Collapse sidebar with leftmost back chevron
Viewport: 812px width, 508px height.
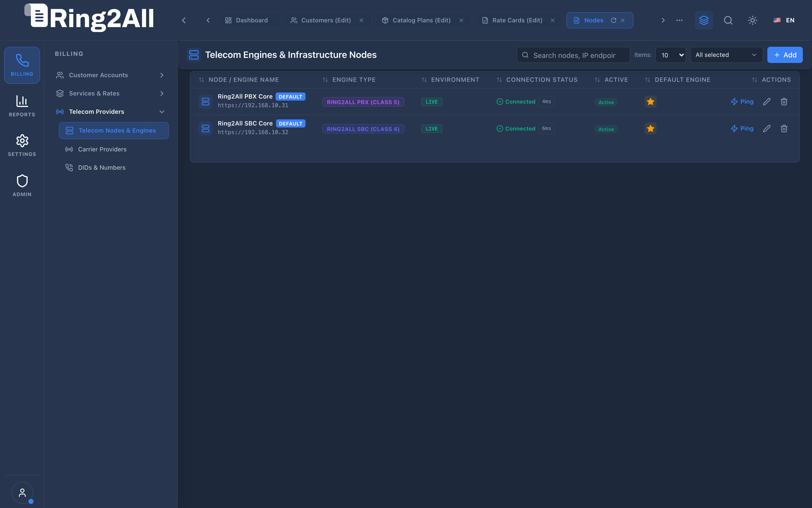coord(183,20)
